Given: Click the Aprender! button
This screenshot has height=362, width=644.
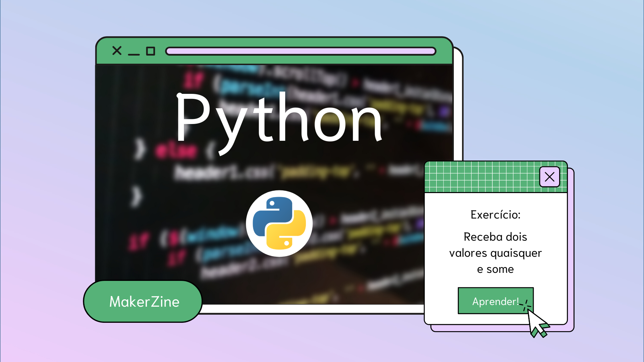Looking at the screenshot, I should point(495,301).
